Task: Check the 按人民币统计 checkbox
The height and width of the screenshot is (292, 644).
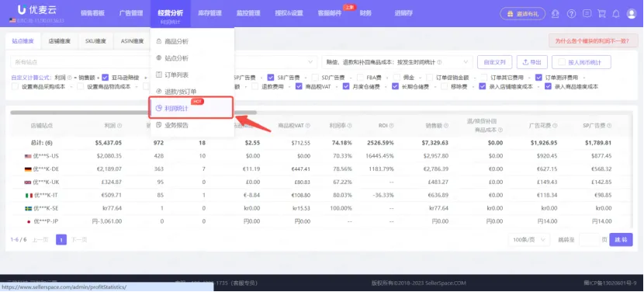Action: pos(562,62)
